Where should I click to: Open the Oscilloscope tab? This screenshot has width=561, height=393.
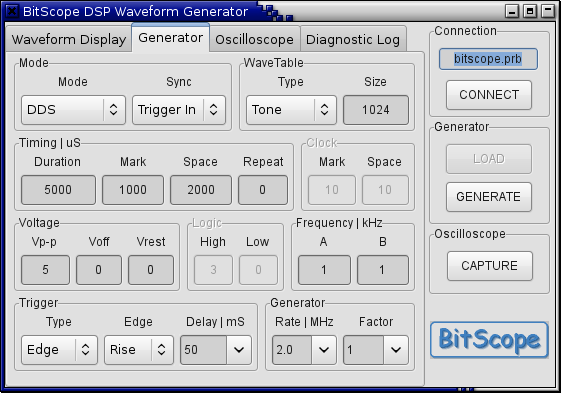pos(254,39)
